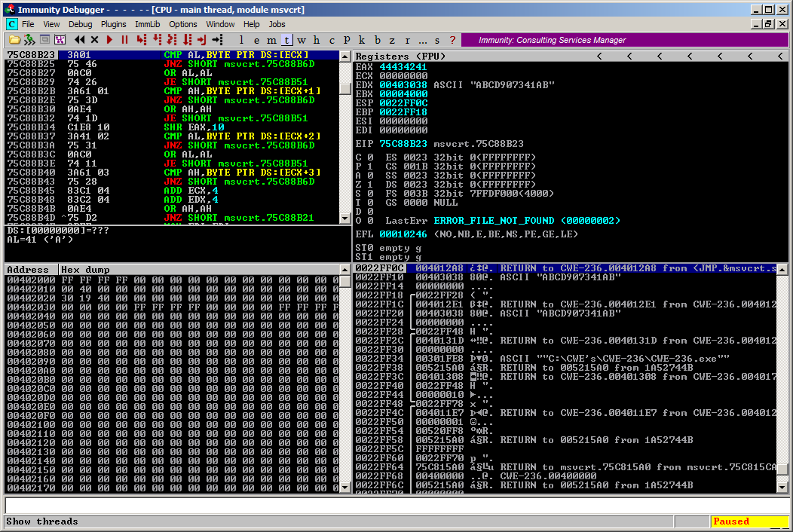Close the debugged program with X icon

(95, 40)
